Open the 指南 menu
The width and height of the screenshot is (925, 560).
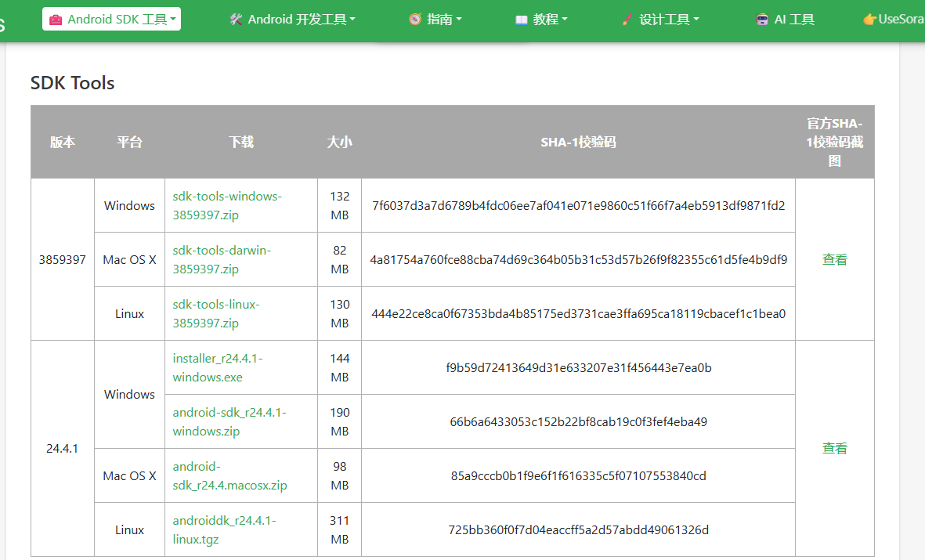[435, 20]
